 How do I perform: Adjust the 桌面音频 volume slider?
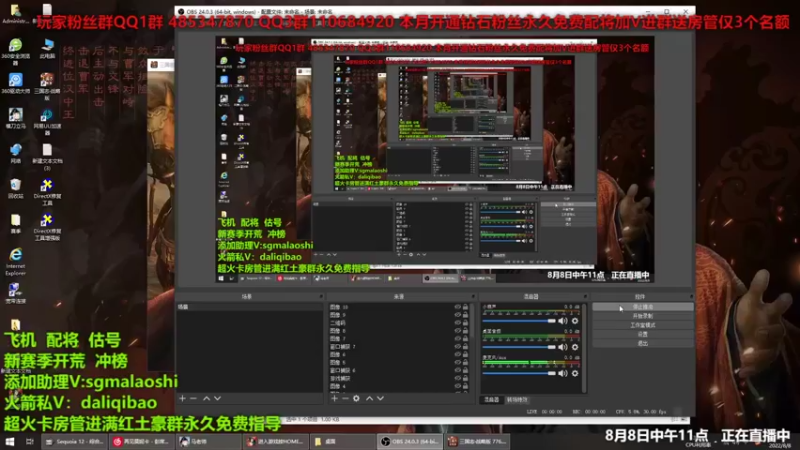point(519,347)
